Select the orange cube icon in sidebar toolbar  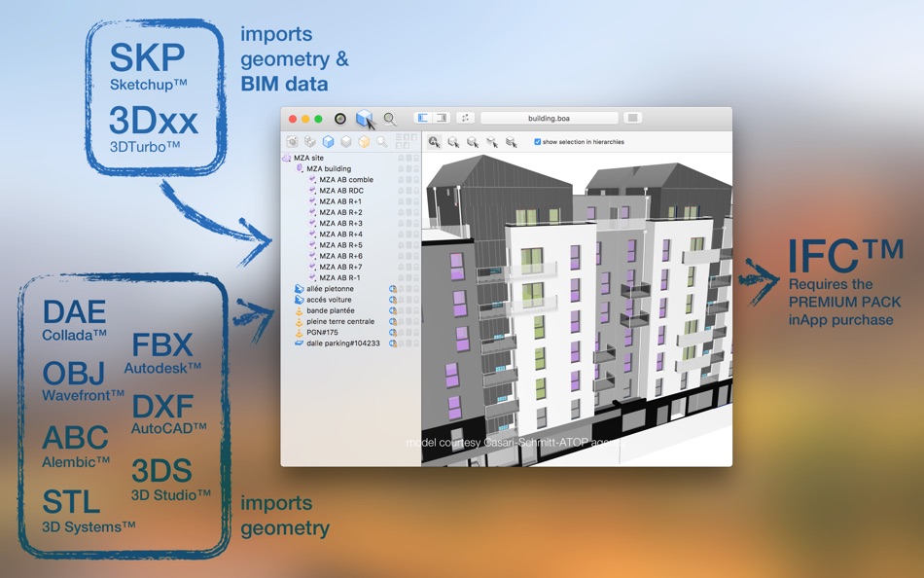coord(364,141)
